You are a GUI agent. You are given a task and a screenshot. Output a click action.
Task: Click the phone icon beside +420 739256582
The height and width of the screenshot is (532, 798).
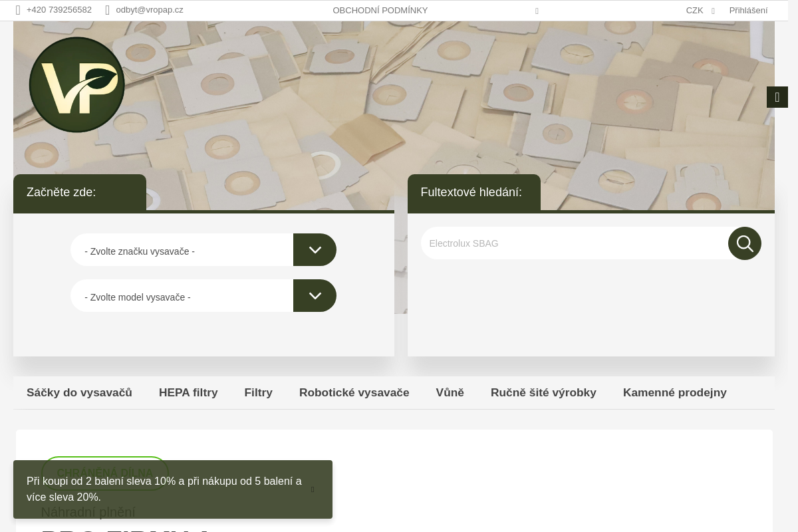(x=18, y=10)
